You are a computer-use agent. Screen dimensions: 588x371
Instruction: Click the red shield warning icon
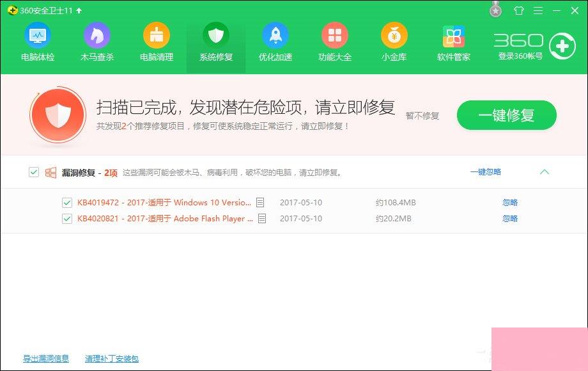tap(58, 114)
